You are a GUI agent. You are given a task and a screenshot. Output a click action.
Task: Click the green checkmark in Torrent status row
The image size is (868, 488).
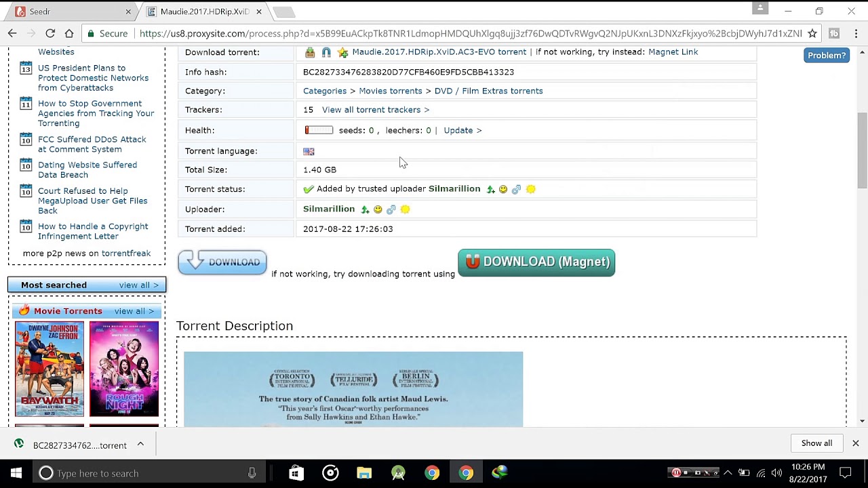point(309,189)
